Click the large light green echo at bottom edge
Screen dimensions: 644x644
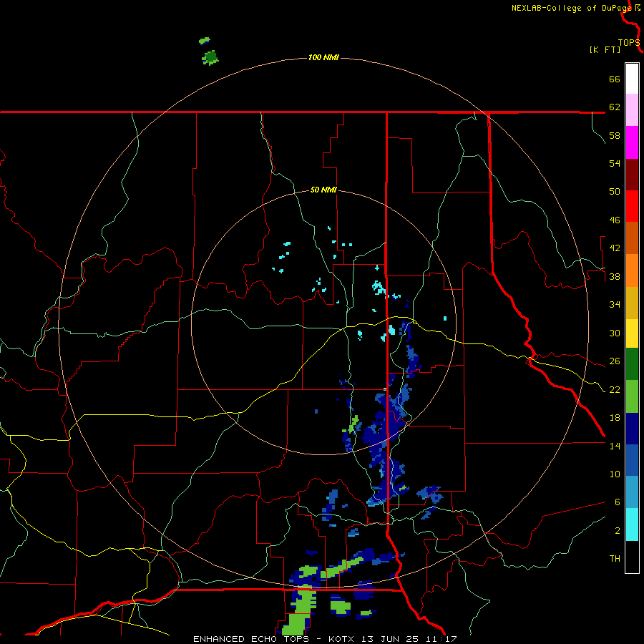tap(299, 612)
